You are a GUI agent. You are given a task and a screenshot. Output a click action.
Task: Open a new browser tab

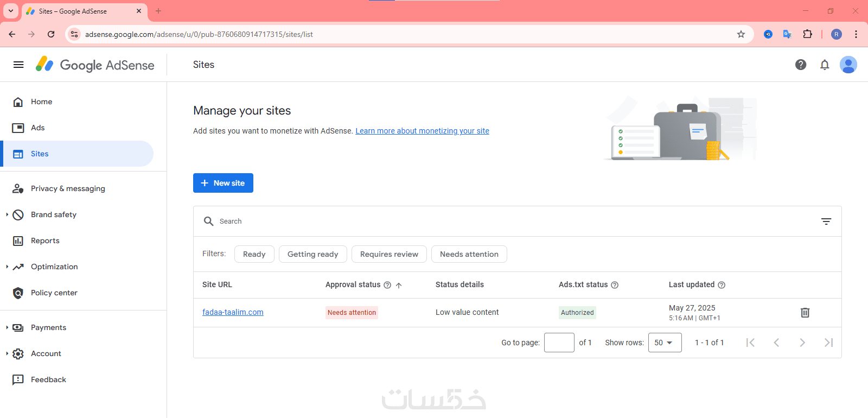158,11
